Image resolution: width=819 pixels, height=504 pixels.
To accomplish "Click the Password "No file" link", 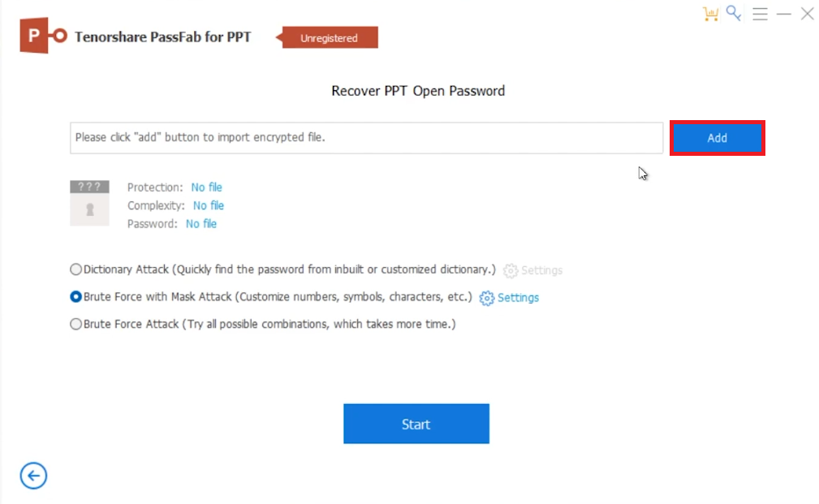I will point(201,224).
